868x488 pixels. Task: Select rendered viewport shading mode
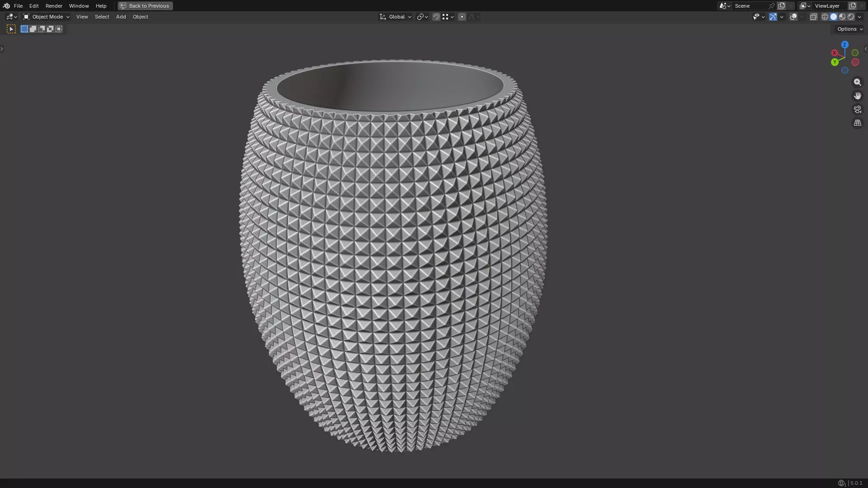[x=851, y=17]
